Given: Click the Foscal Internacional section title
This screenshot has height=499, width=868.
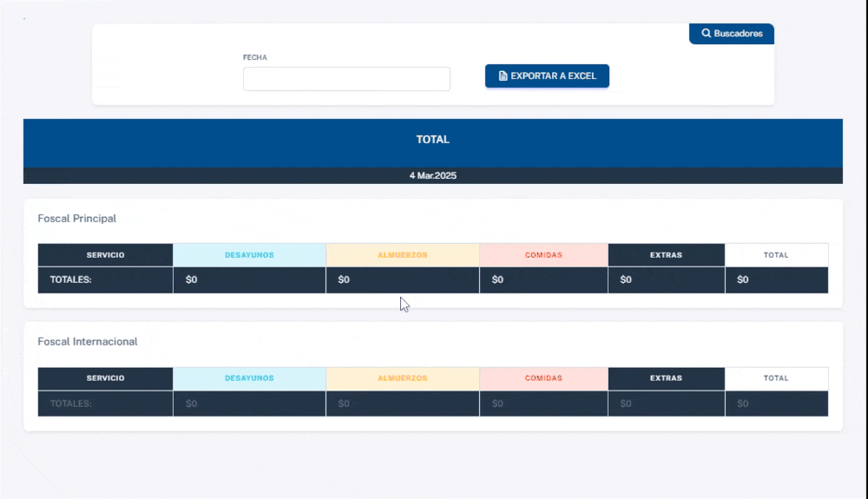Looking at the screenshot, I should pos(88,342).
